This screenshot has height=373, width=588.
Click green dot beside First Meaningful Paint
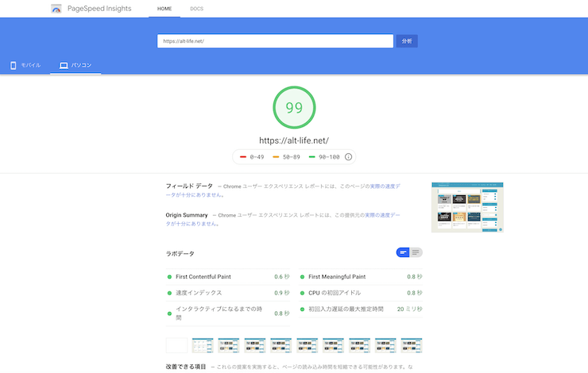click(302, 277)
